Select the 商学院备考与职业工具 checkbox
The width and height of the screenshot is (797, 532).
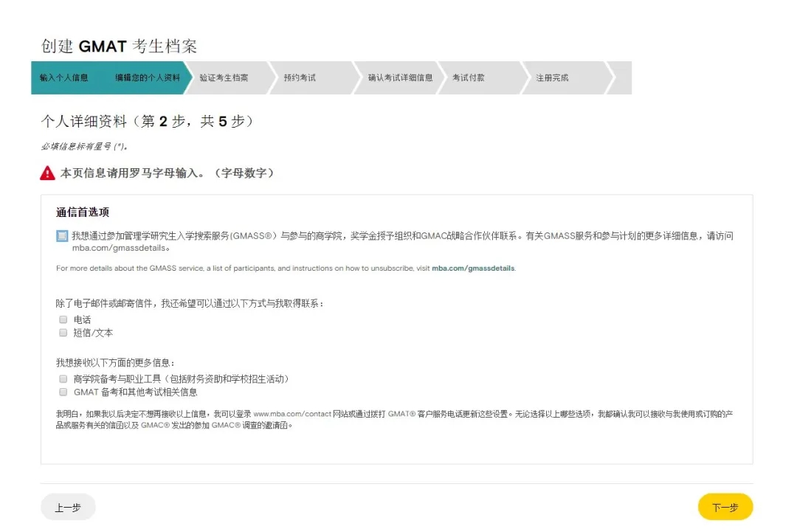pos(63,379)
